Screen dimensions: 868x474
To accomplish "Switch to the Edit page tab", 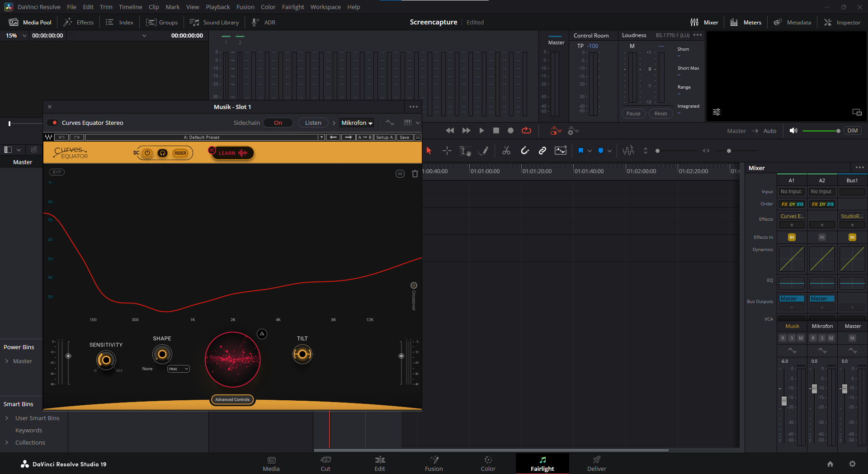I will pyautogui.click(x=380, y=464).
